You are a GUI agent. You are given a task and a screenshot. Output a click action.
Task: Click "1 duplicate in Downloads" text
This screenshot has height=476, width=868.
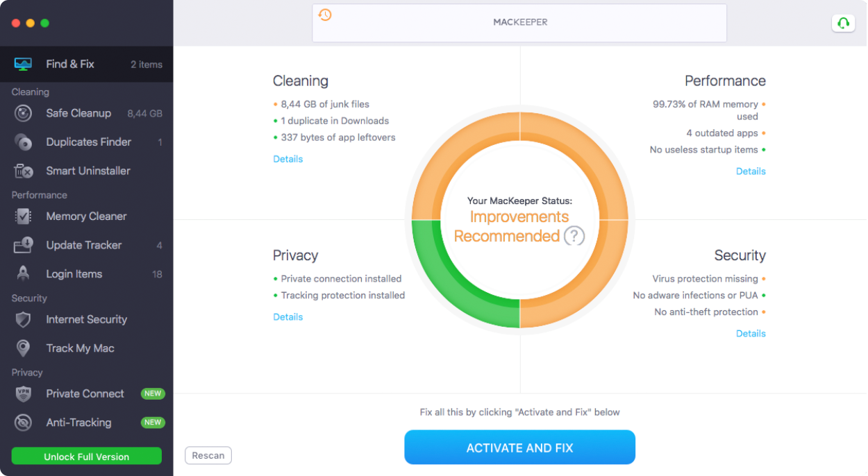335,121
